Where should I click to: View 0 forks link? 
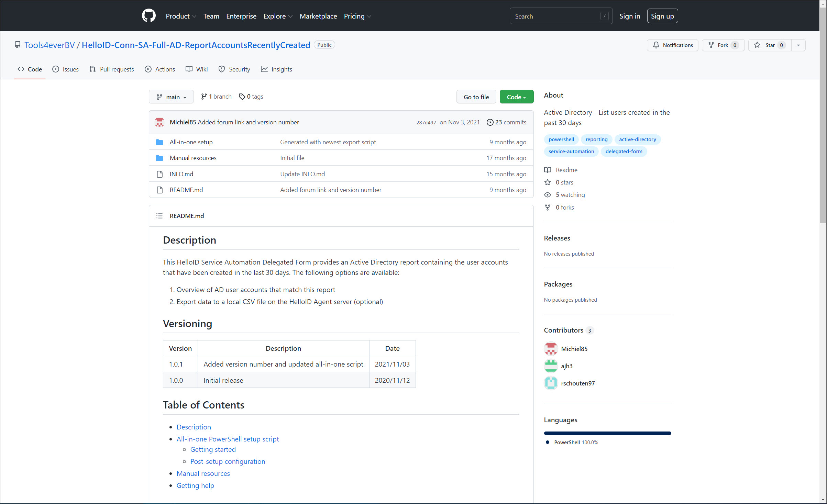pyautogui.click(x=559, y=207)
